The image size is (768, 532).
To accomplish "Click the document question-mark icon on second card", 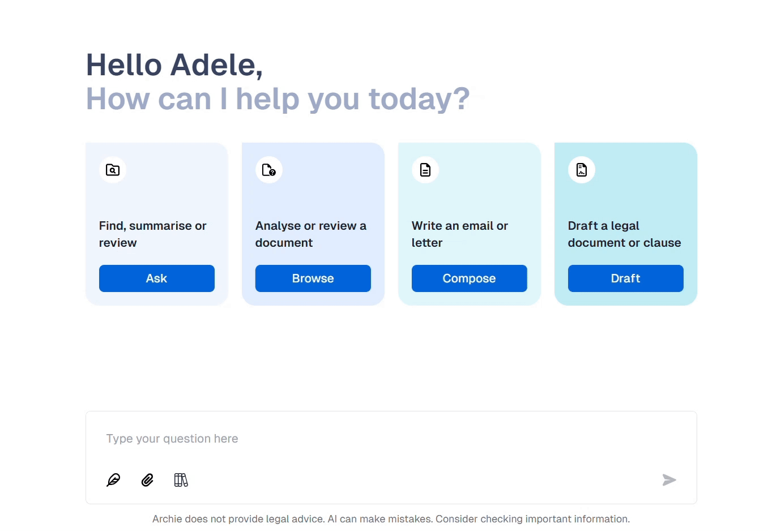I will [x=269, y=170].
